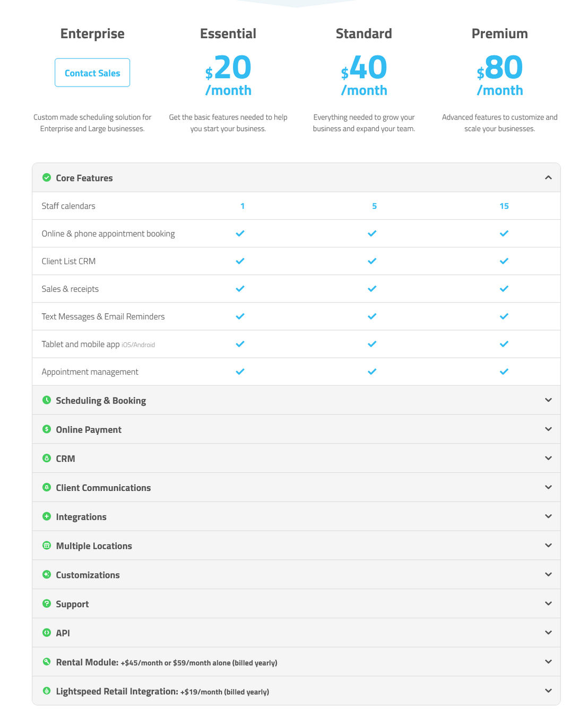Click the API code icon
588x716 pixels.
[x=47, y=633]
